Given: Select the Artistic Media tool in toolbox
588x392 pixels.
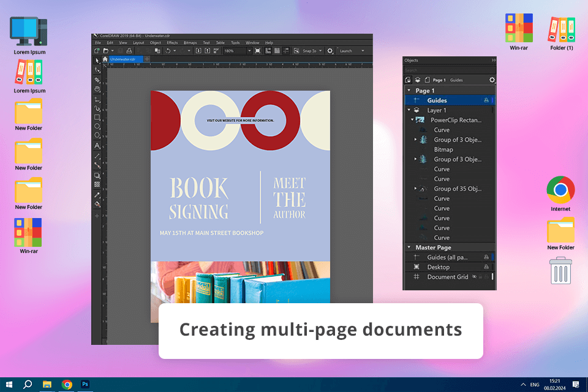Looking at the screenshot, I should (97, 108).
